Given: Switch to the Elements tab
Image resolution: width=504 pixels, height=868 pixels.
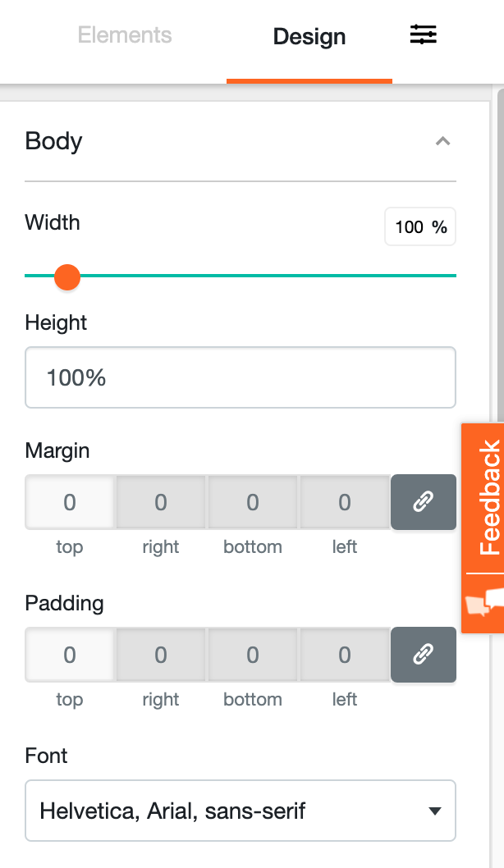Looking at the screenshot, I should (125, 35).
